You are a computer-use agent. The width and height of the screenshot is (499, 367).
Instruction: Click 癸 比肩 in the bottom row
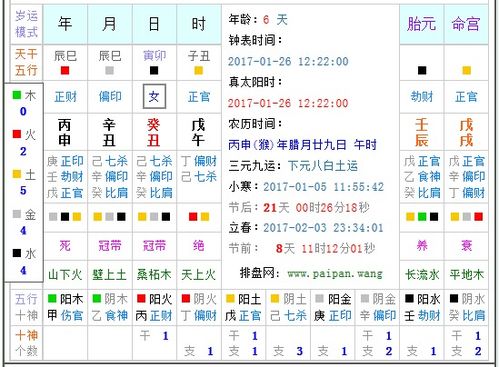[x=466, y=315]
